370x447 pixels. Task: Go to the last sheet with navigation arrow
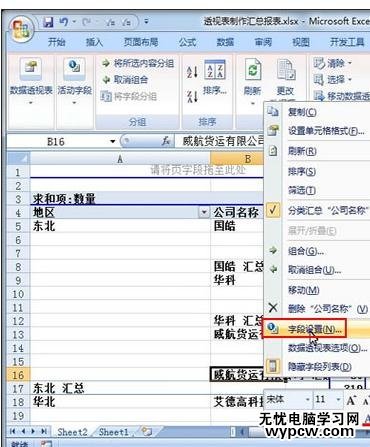44,431
